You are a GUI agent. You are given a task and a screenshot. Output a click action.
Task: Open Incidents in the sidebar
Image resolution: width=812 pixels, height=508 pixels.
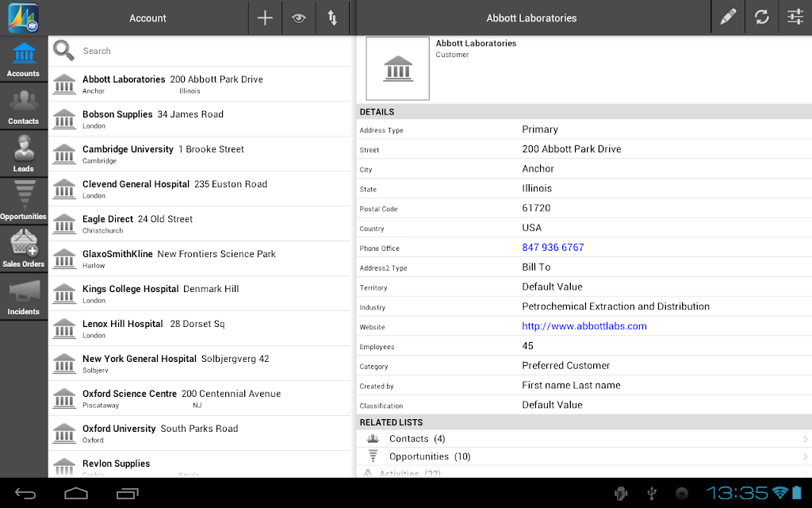(23, 298)
